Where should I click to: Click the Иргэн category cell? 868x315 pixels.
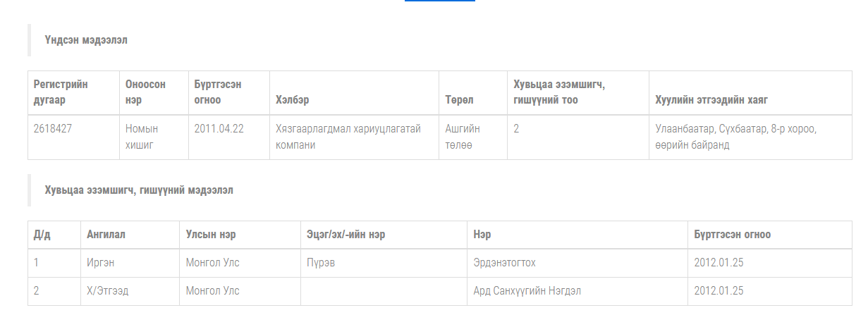[x=100, y=263]
